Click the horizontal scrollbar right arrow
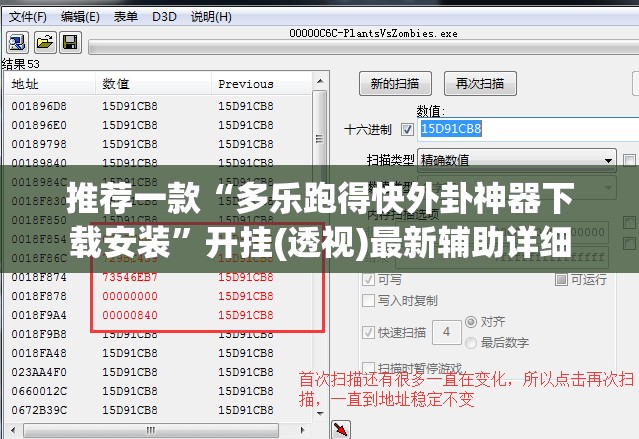Viewport: 639px width, 439px height. point(302,430)
